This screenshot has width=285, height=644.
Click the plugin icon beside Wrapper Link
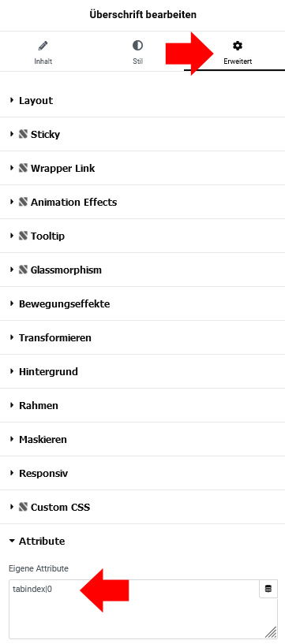point(23,168)
